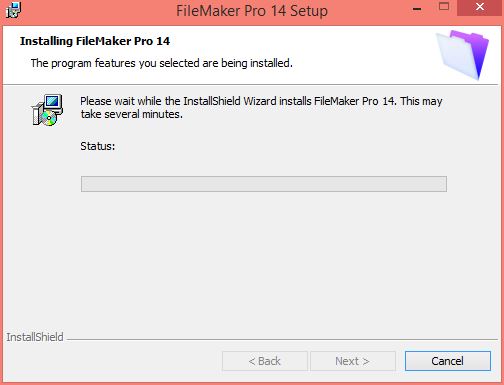
Task: Click the disabled Back button
Action: click(265, 361)
